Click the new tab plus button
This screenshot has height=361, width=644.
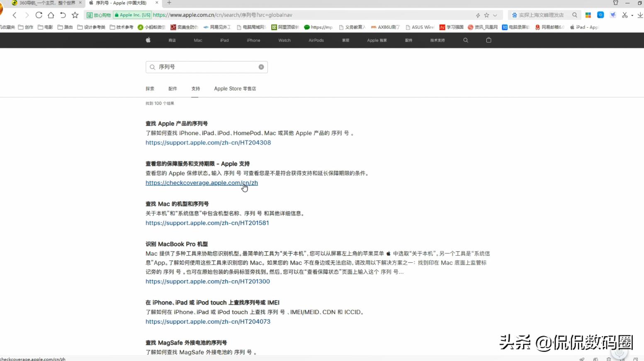tap(169, 3)
